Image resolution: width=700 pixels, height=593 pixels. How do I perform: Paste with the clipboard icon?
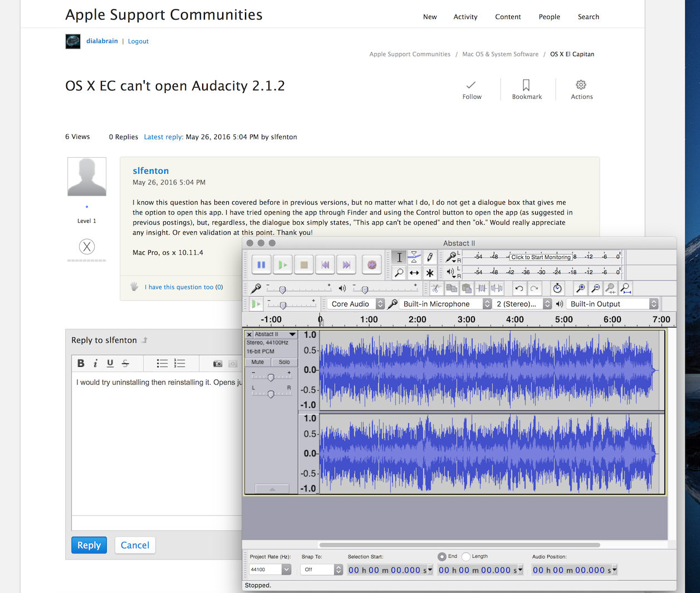coord(467,288)
